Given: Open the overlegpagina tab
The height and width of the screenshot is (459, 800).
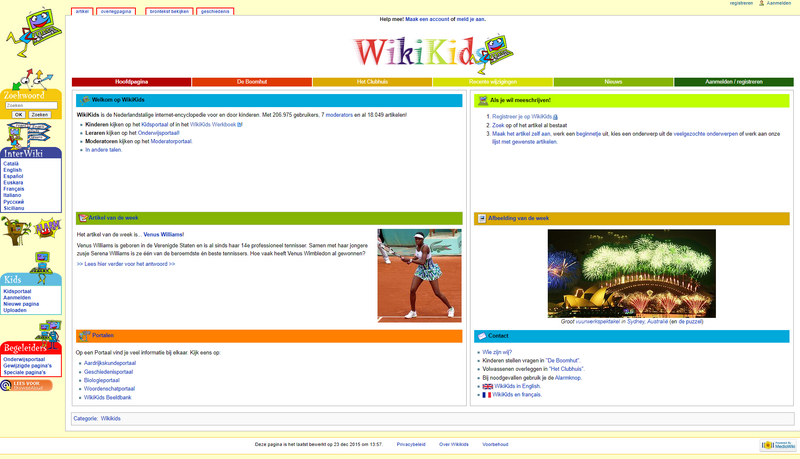Looking at the screenshot, I should pos(116,11).
